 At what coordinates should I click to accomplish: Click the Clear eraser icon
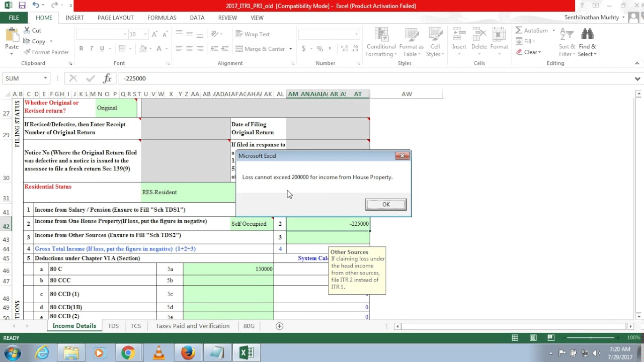tap(519, 52)
